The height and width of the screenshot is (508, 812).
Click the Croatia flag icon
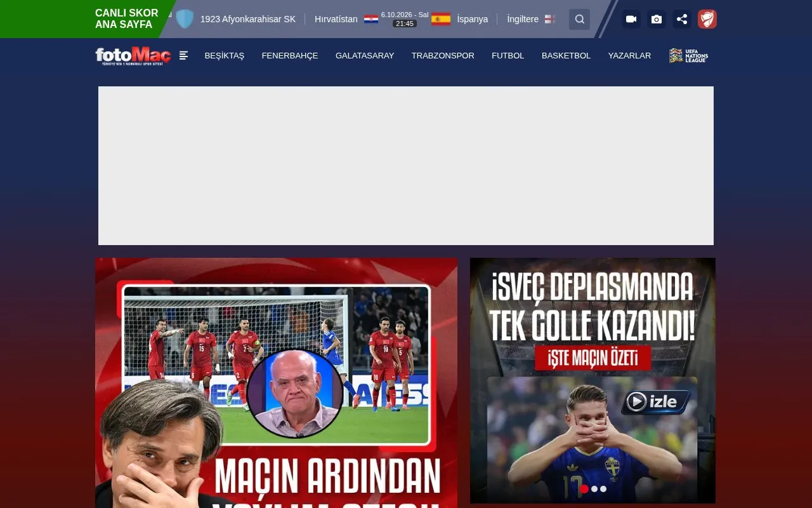click(x=371, y=19)
